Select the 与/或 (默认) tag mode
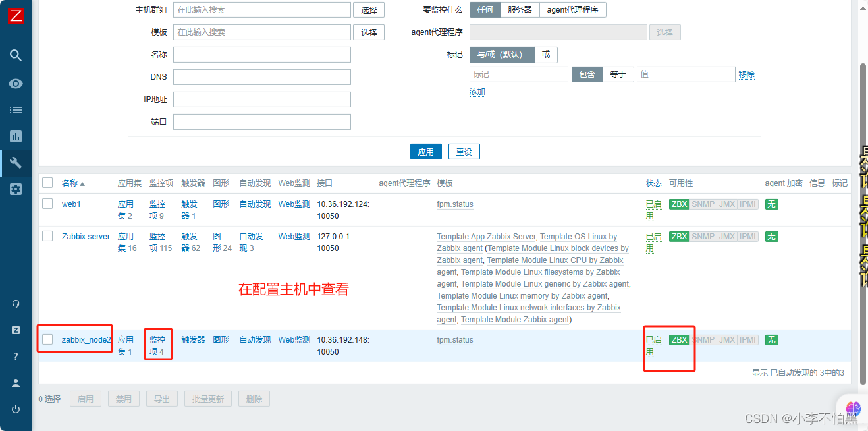Viewport: 868px width, 431px height. tap(501, 55)
